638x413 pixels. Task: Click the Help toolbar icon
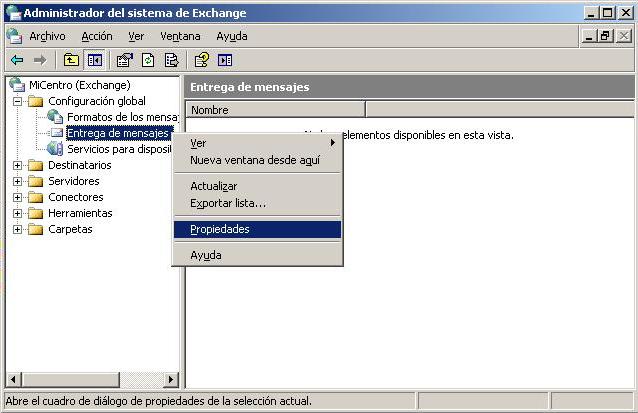coord(201,60)
